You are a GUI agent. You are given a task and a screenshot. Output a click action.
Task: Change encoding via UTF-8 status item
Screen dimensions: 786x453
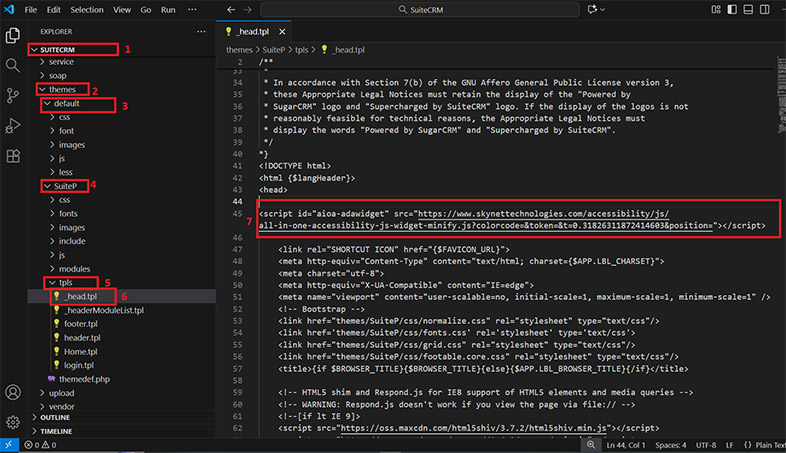[706, 444]
